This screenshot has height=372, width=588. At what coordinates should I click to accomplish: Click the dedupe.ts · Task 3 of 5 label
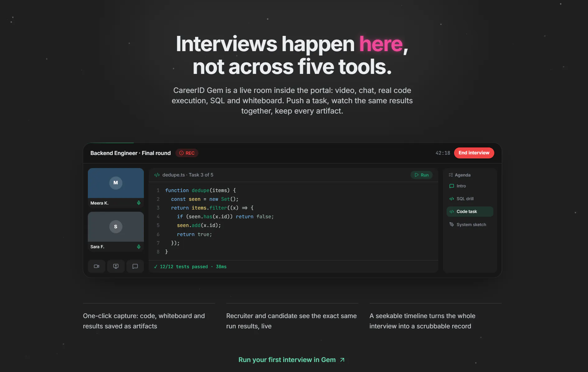tap(188, 175)
